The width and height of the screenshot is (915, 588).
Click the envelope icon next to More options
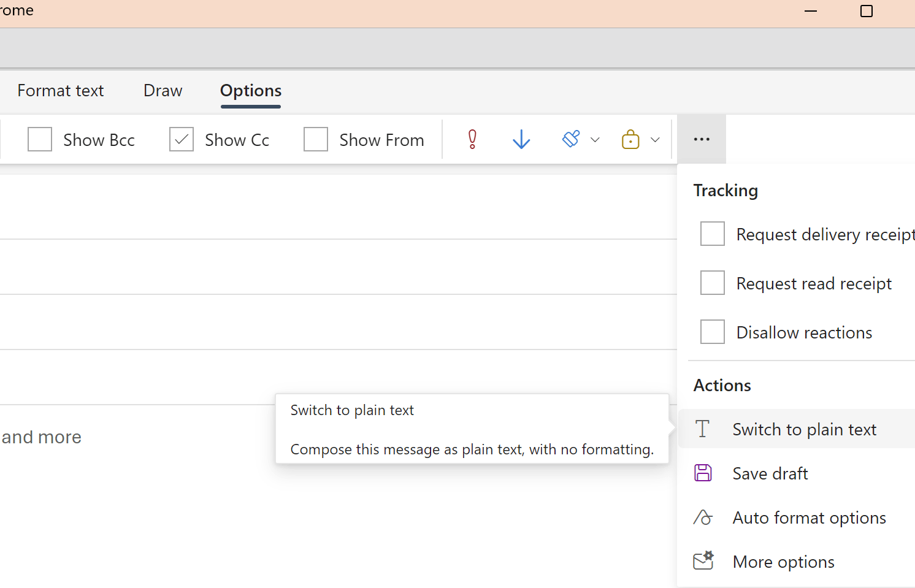[x=703, y=561]
